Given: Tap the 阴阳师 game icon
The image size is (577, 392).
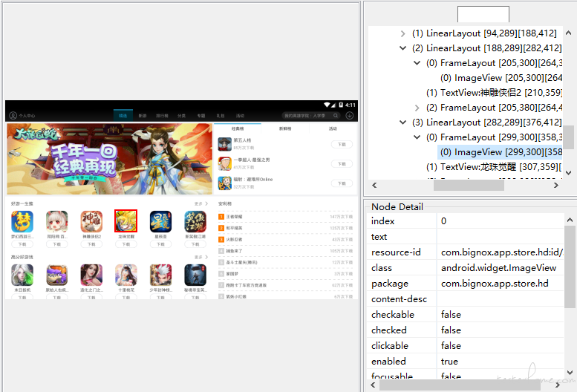Looking at the screenshot, I should click(x=56, y=221).
